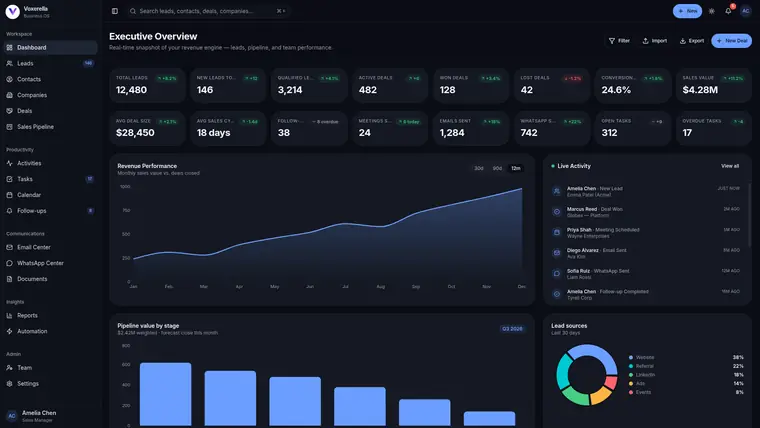Open Deals in the sidebar
This screenshot has height=428, width=760.
[50, 111]
